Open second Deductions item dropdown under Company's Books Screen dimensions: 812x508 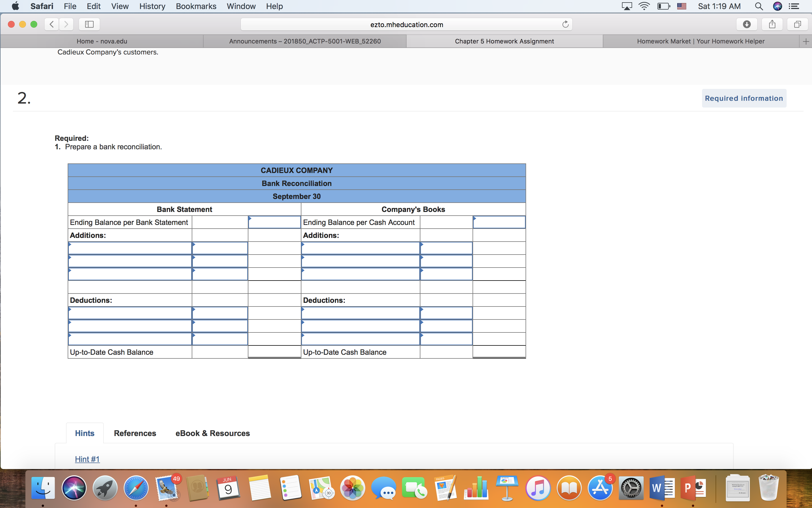click(x=361, y=326)
